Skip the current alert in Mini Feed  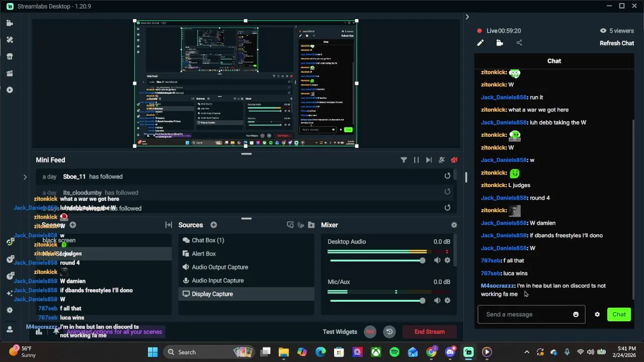tap(429, 160)
